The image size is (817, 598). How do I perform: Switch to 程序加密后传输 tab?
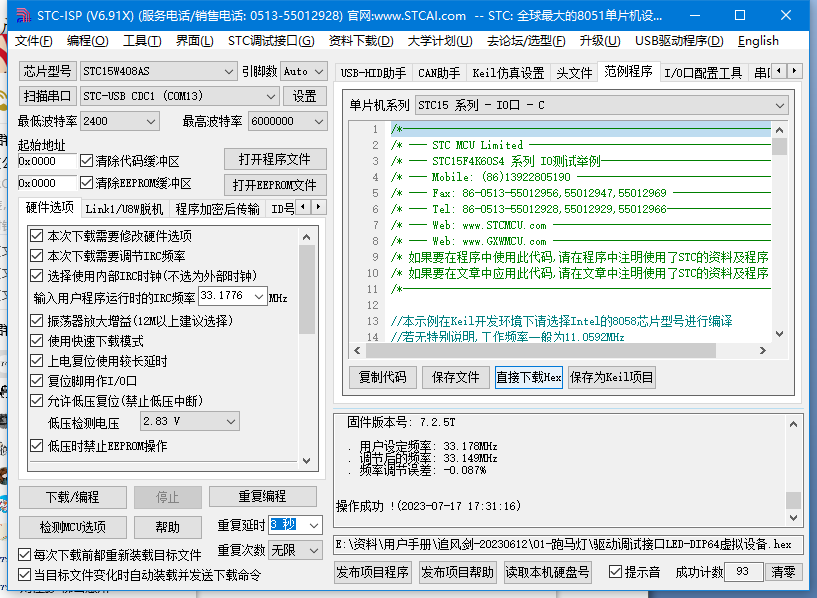point(217,209)
